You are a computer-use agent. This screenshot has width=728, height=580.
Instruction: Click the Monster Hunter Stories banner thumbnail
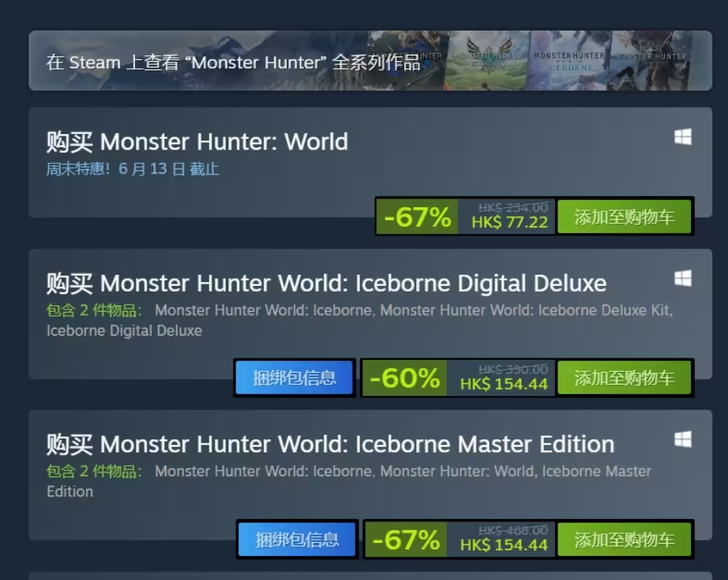point(488,61)
